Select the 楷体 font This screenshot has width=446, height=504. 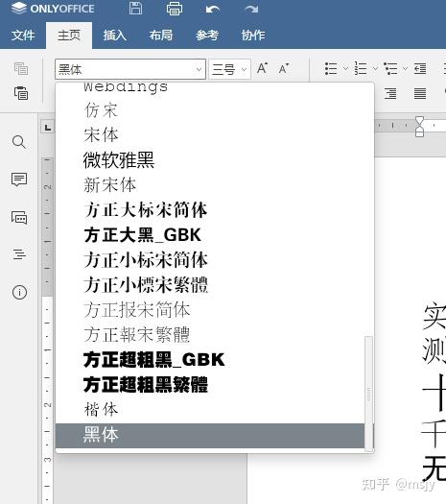point(210,410)
